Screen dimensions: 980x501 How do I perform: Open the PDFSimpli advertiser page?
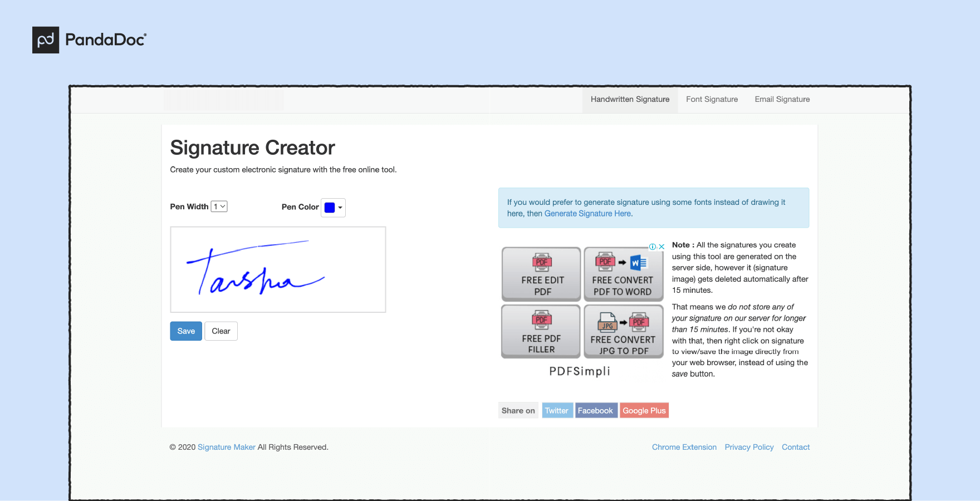click(579, 371)
